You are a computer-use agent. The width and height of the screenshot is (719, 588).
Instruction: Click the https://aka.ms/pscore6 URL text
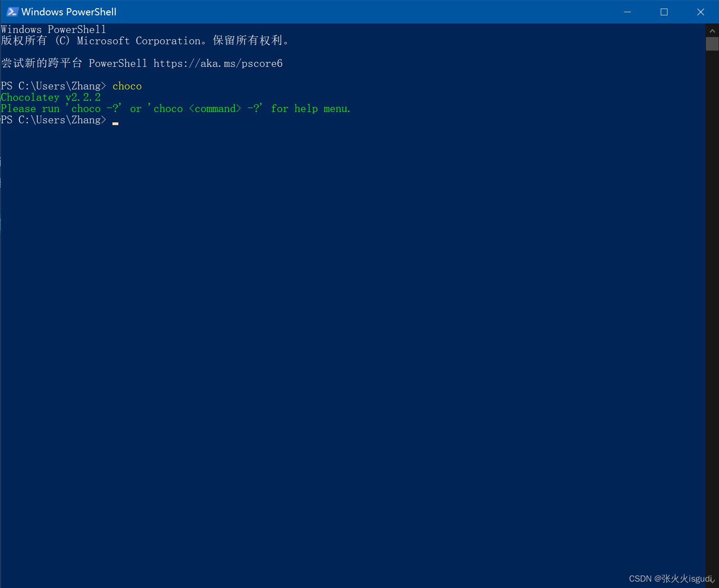[x=218, y=63]
